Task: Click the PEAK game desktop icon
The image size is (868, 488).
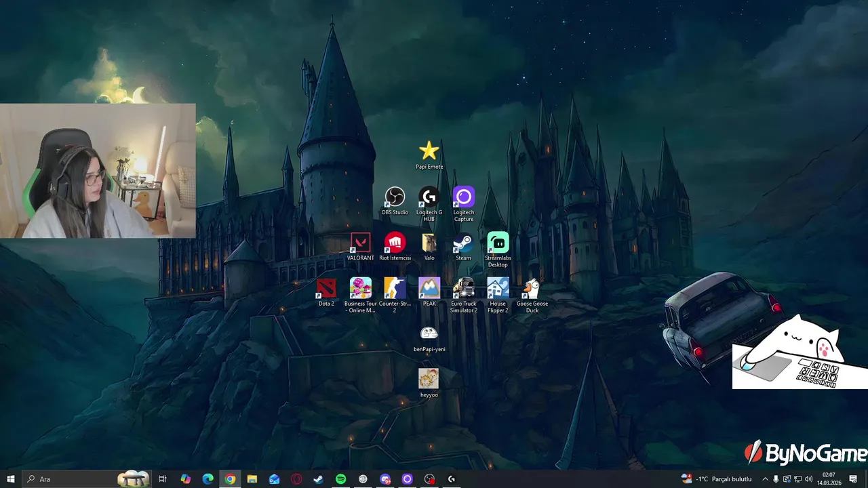Action: click(x=429, y=291)
